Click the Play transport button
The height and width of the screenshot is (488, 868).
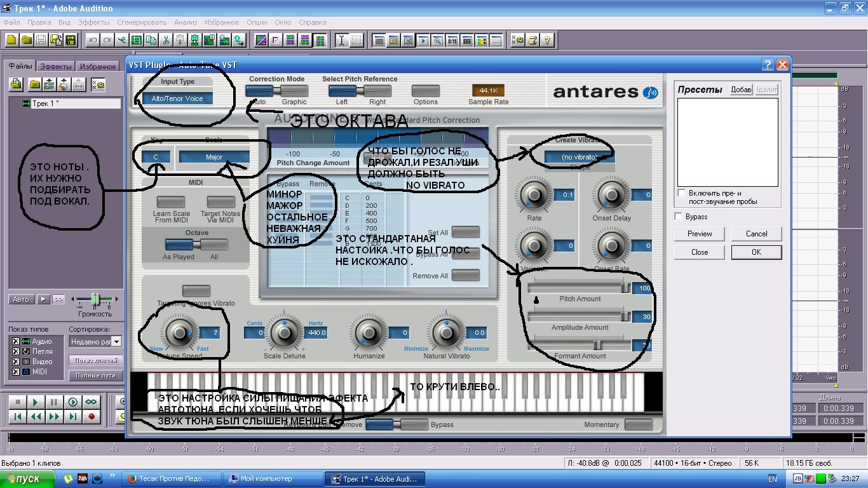[36, 402]
